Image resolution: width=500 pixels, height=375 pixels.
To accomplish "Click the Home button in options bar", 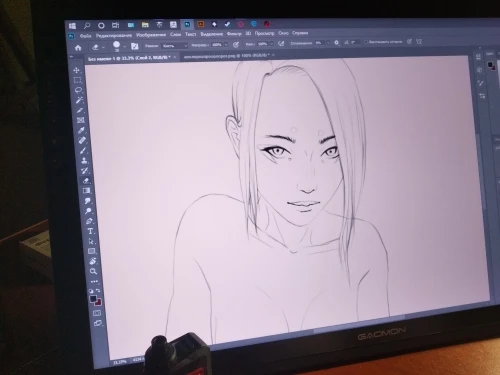I will pyautogui.click(x=78, y=48).
